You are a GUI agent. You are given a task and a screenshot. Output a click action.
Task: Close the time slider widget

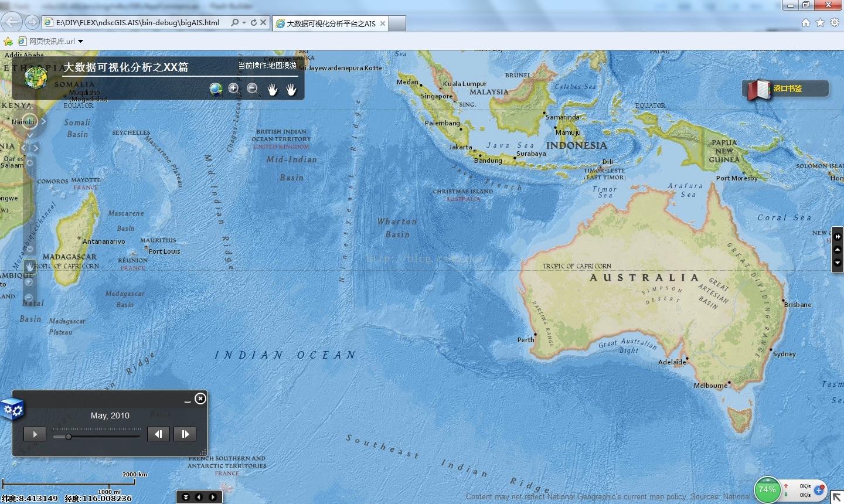click(x=200, y=399)
